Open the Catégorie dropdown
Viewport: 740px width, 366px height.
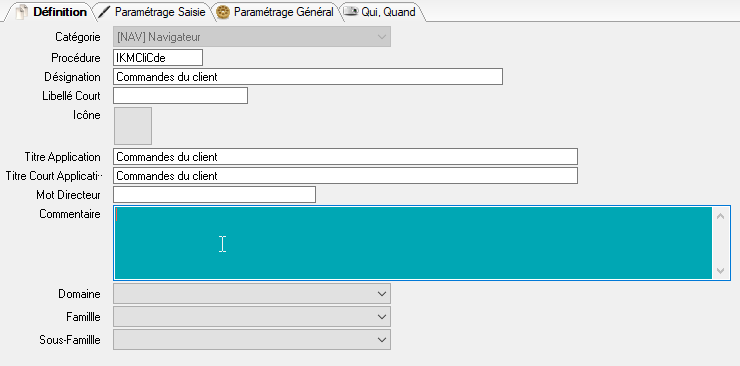252,37
